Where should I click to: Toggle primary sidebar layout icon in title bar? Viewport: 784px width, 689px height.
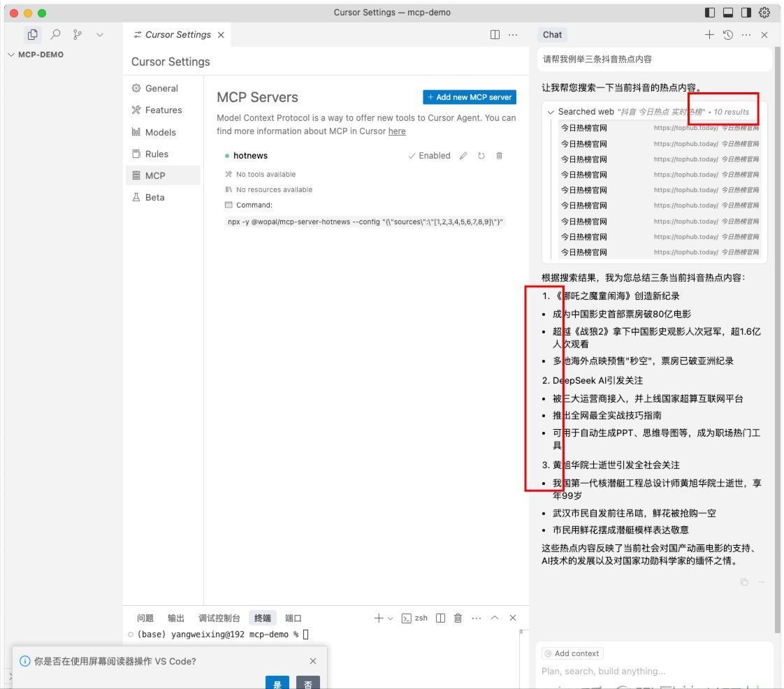710,13
